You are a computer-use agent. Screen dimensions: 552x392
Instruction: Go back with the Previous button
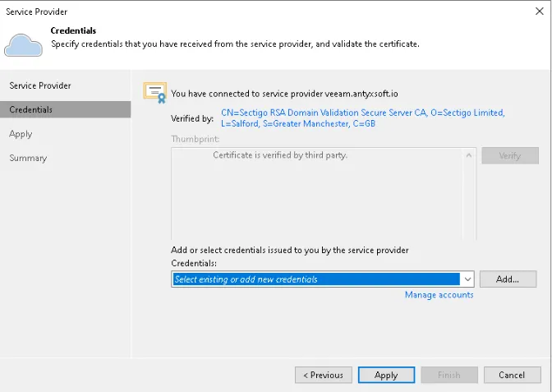point(323,375)
